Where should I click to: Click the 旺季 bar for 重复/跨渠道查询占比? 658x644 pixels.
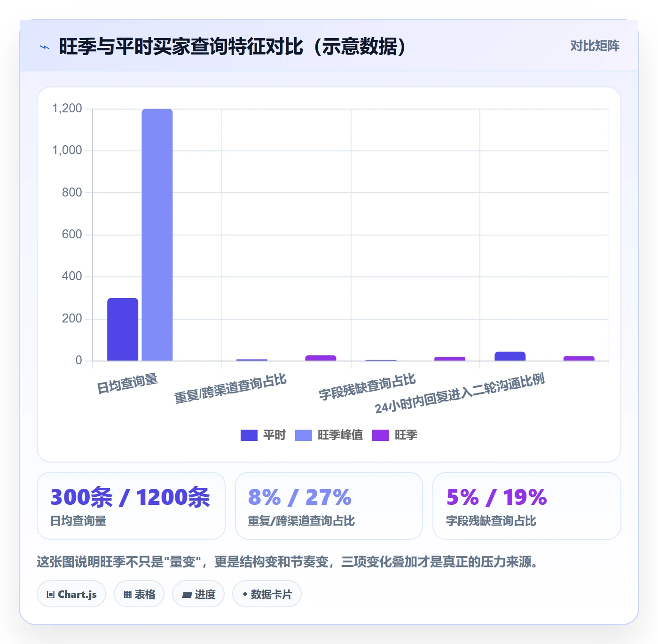321,358
